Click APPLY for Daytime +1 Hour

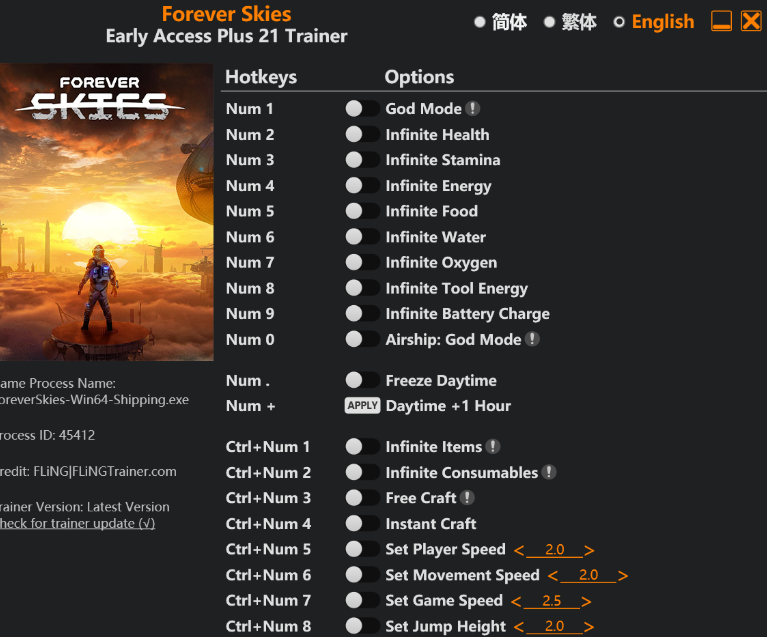362,406
